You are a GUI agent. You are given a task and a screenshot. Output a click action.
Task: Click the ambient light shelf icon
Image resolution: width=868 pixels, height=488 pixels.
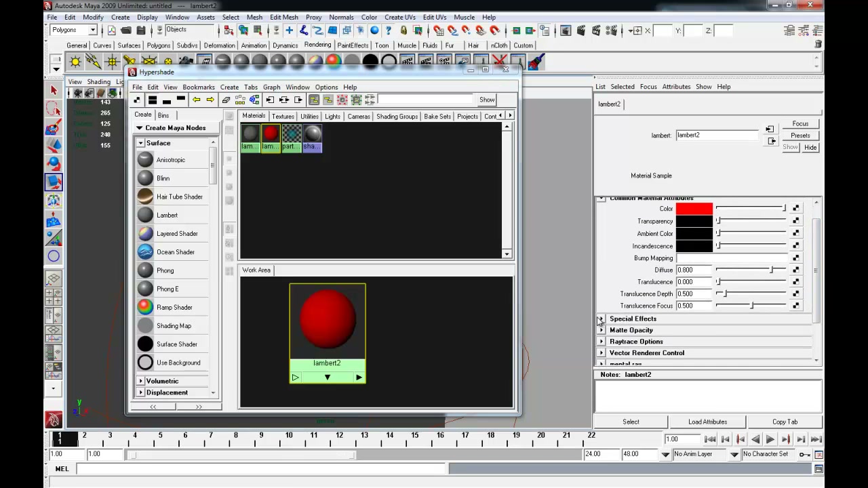(75, 62)
